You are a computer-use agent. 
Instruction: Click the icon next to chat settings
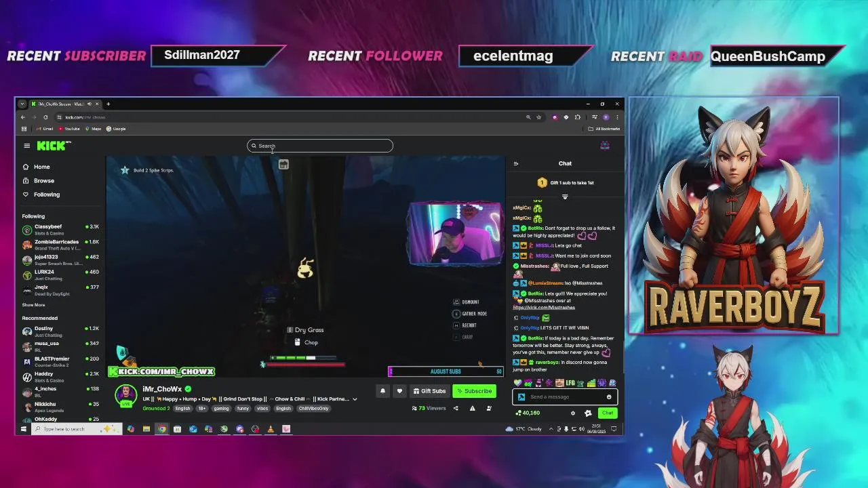click(588, 413)
